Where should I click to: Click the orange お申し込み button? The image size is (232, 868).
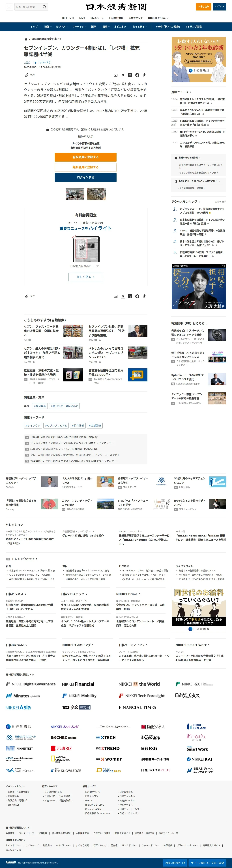point(203,6)
